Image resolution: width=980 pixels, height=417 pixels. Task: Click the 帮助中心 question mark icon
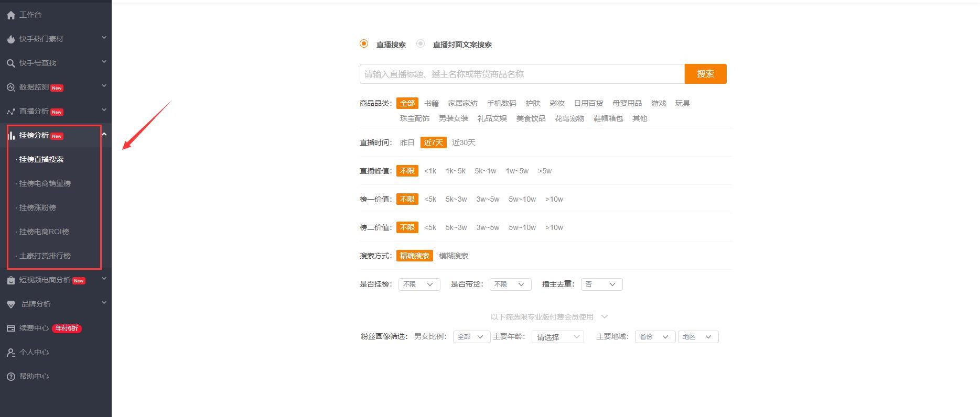pos(11,377)
